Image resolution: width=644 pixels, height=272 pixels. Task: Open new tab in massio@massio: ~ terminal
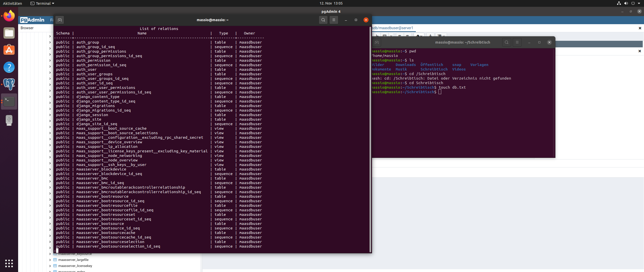(60, 20)
